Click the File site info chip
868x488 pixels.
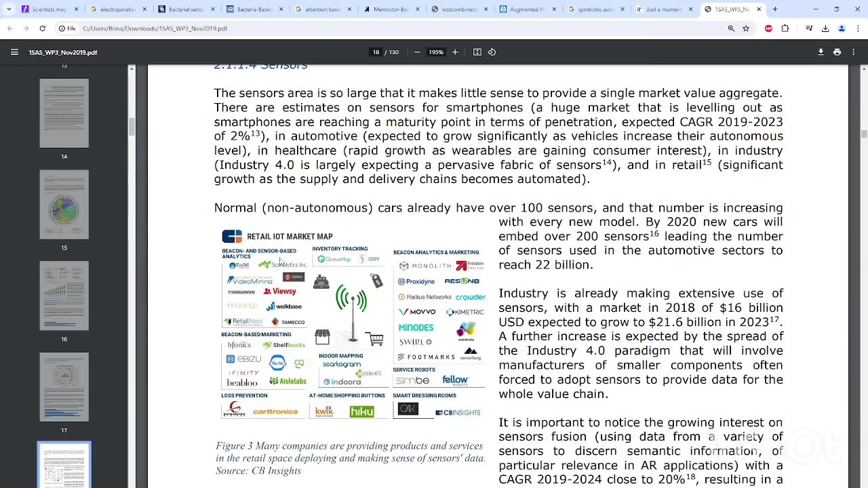(67, 28)
